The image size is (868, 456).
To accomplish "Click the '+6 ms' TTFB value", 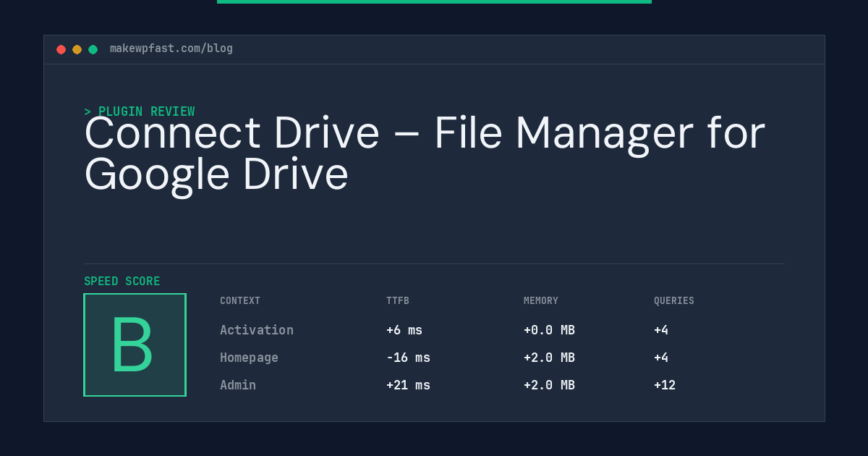I will pyautogui.click(x=404, y=330).
